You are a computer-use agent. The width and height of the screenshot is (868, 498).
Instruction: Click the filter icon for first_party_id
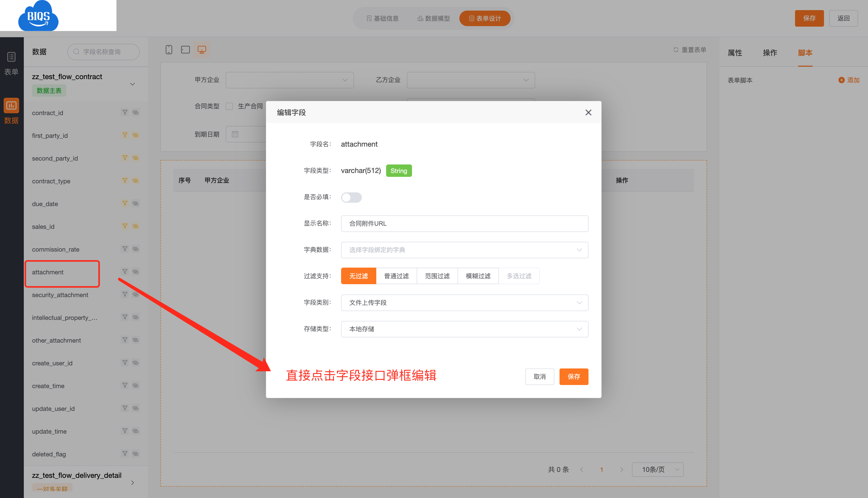pyautogui.click(x=125, y=135)
